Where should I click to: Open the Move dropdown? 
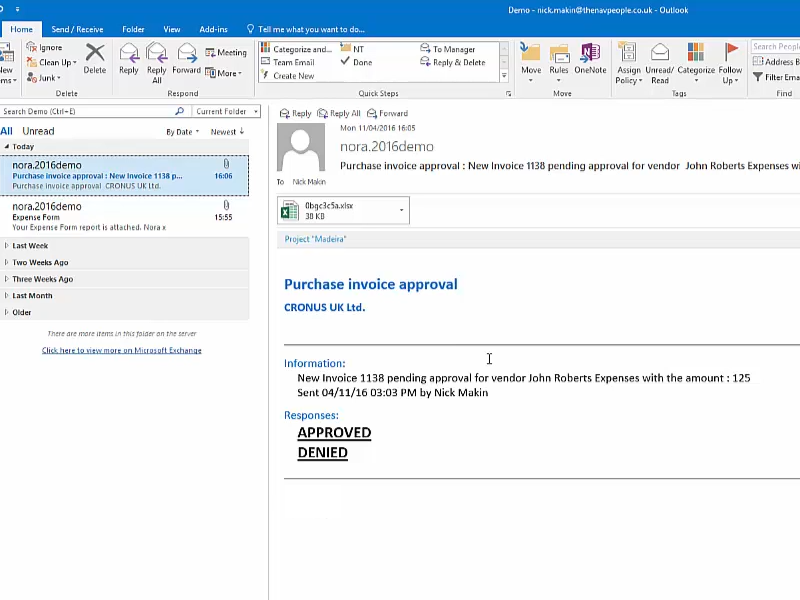coord(531,63)
